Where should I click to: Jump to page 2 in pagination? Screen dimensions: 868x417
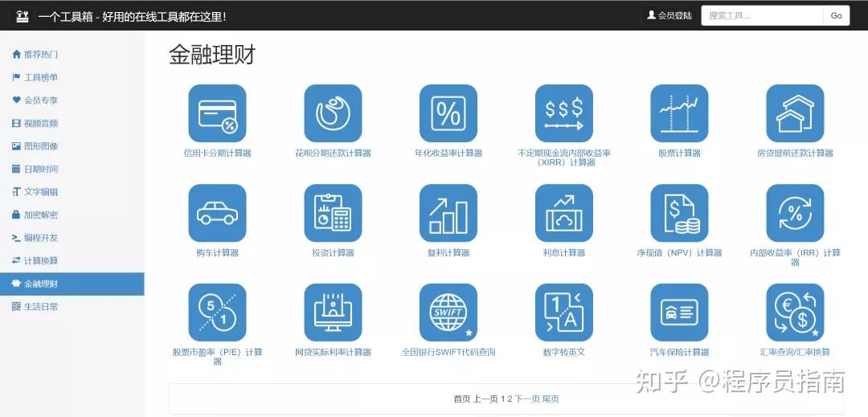point(510,399)
